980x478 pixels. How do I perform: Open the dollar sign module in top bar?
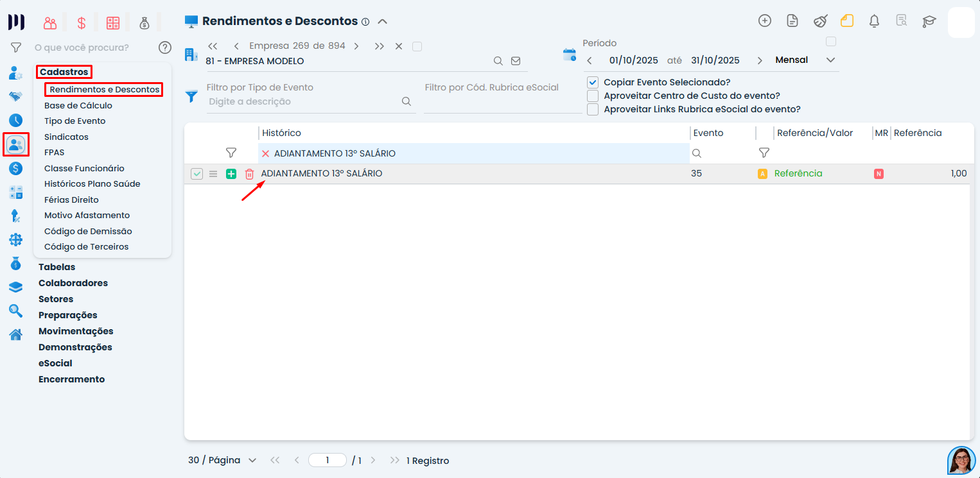point(82,23)
